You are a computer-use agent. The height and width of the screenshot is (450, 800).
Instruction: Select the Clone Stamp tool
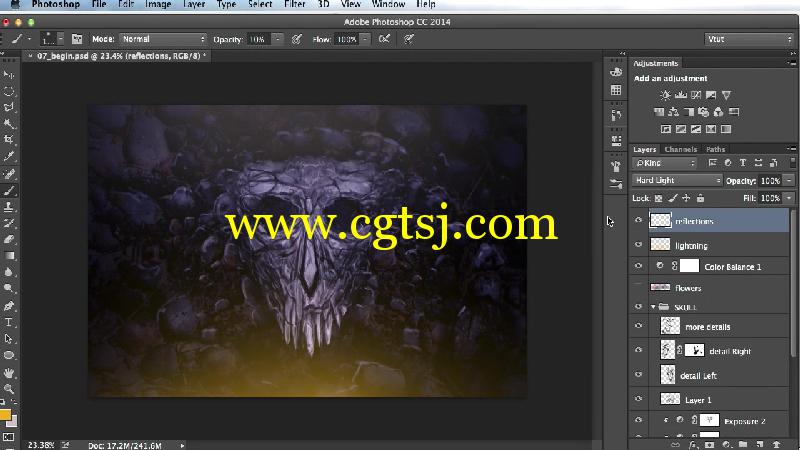click(x=9, y=207)
